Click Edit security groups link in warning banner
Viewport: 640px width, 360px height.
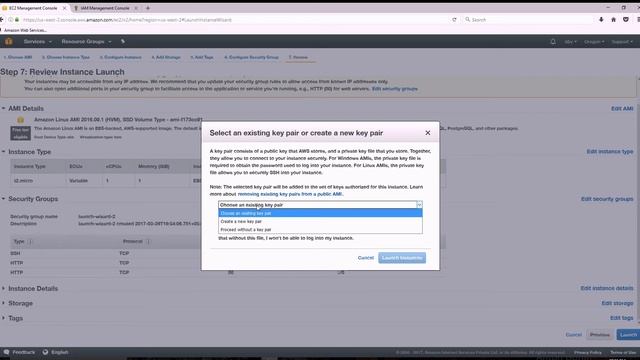[x=395, y=89]
